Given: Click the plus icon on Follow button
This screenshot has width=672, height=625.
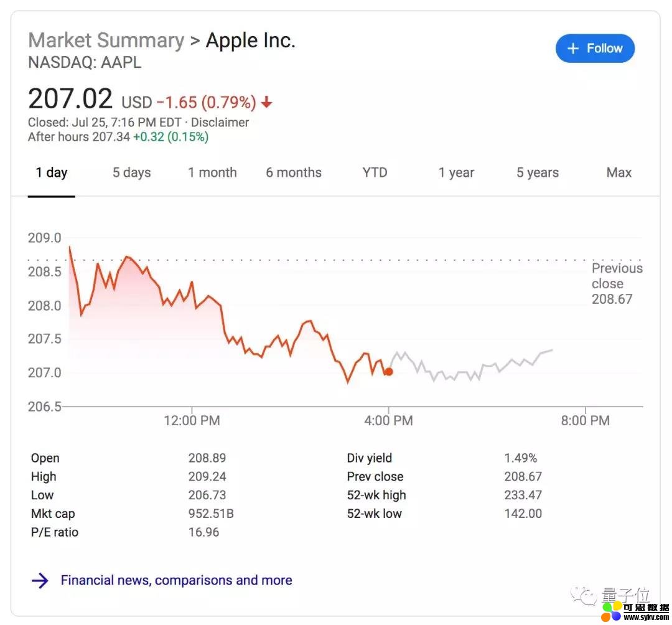Looking at the screenshot, I should click(x=573, y=49).
